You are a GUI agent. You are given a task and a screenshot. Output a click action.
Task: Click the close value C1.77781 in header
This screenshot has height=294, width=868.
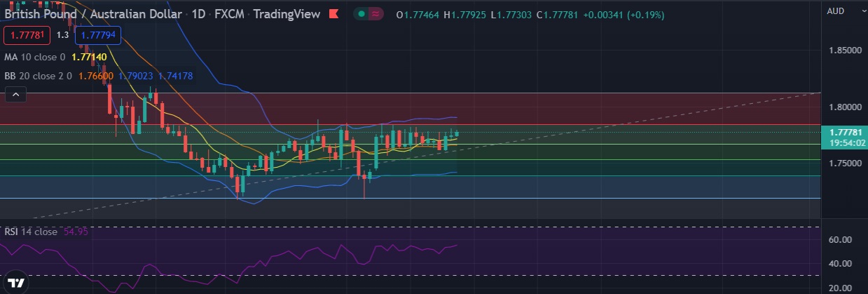559,15
